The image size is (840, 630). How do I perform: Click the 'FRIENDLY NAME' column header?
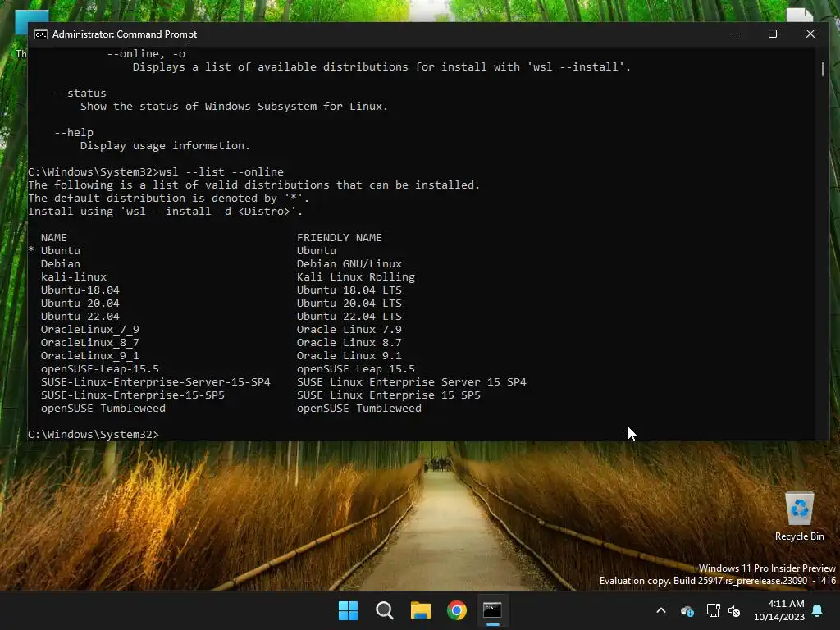(339, 237)
